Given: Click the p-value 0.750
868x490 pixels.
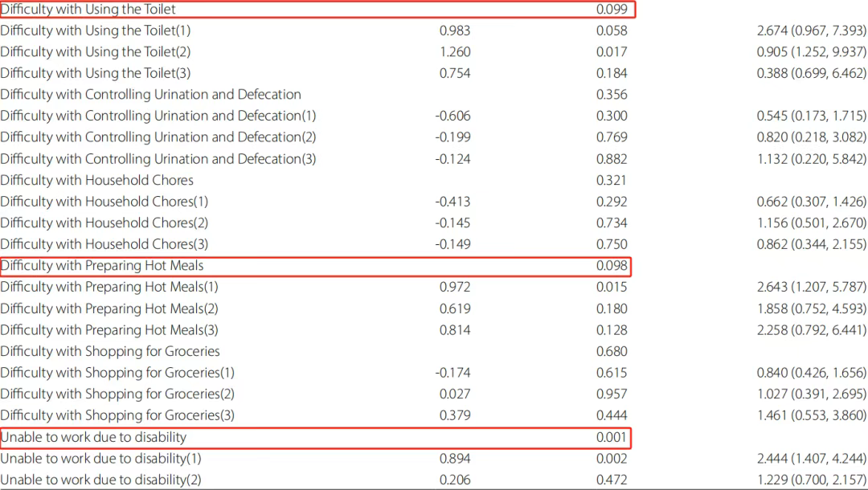Looking at the screenshot, I should click(x=612, y=244).
